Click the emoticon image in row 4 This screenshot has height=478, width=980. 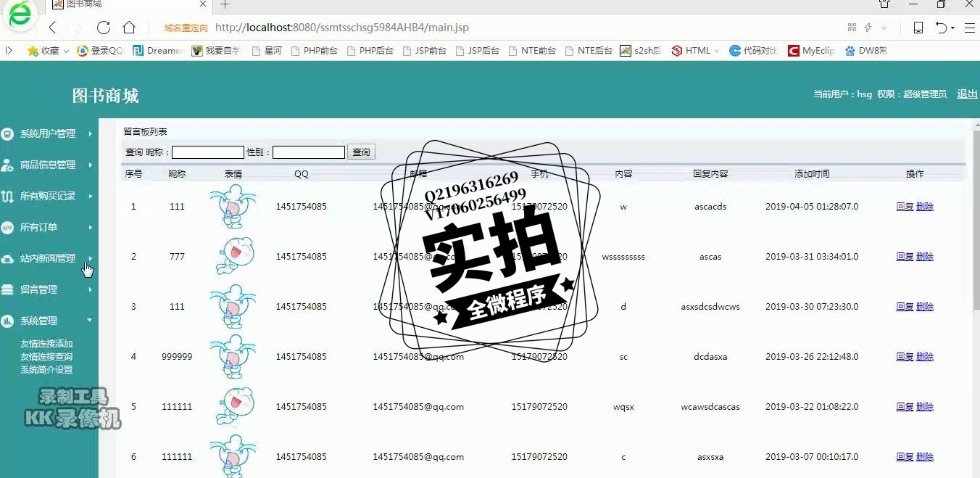click(233, 356)
